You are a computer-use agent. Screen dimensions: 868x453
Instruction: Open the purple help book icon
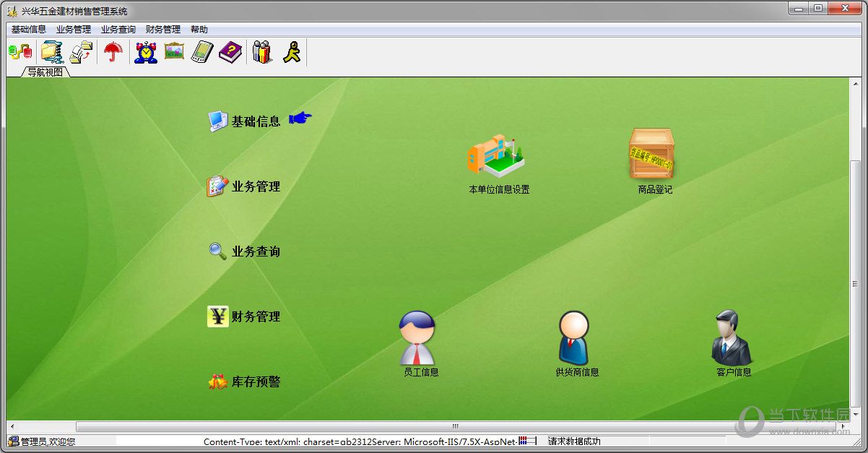pyautogui.click(x=230, y=52)
